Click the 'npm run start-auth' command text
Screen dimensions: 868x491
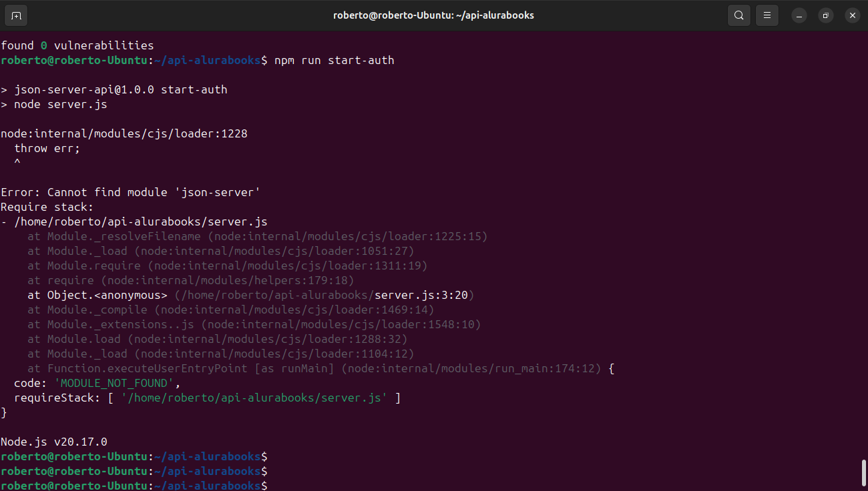click(x=335, y=60)
